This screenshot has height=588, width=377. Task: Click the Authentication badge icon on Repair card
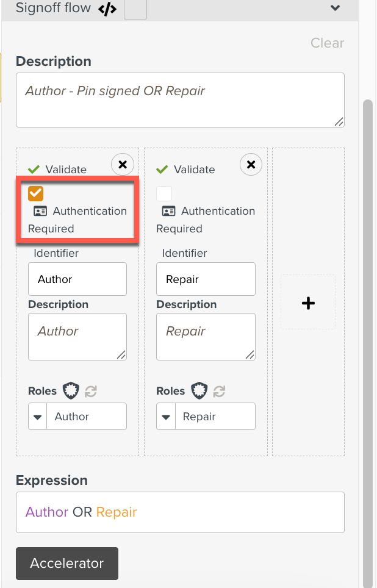(x=168, y=211)
